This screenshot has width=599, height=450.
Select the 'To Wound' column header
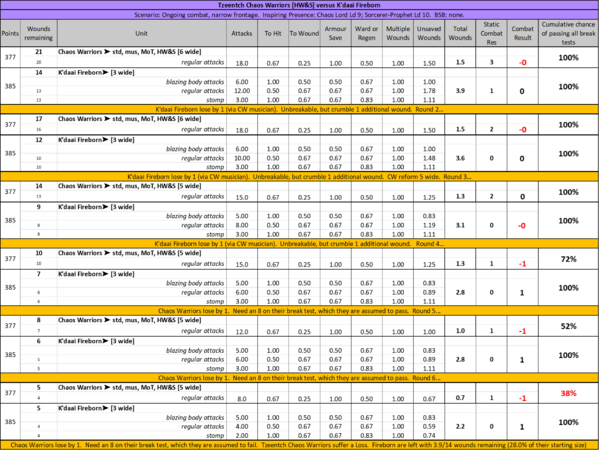click(304, 33)
